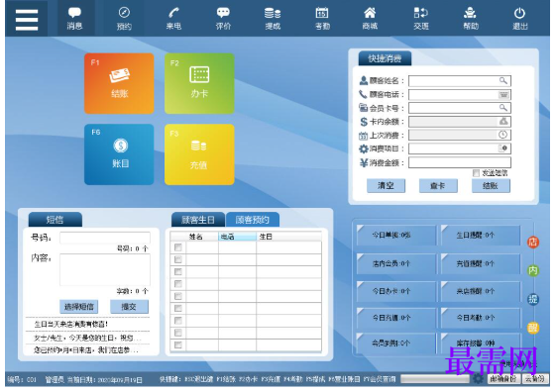This screenshot has height=392, width=556.
Task: Tick the last row checkbox in birthday table
Action: (x=178, y=344)
